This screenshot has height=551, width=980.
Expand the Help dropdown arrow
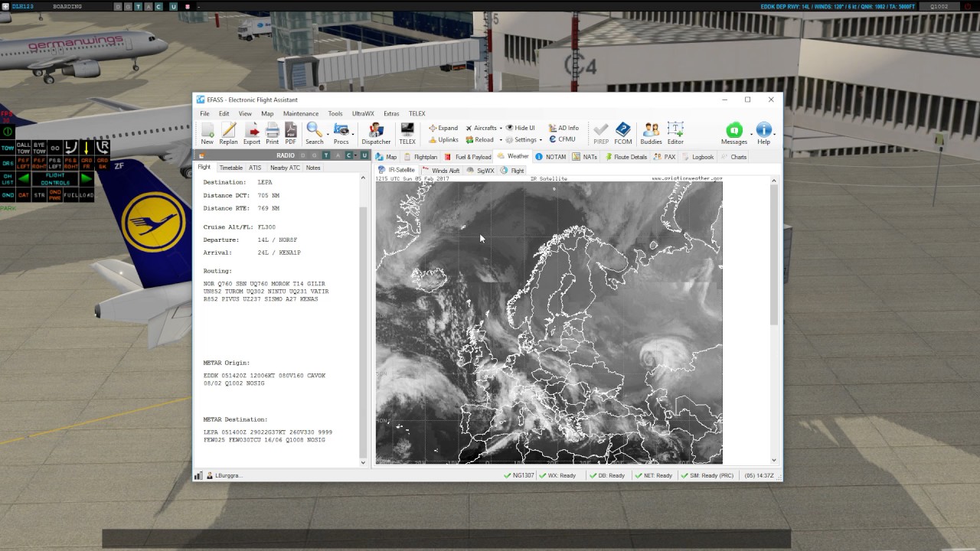[x=774, y=134]
